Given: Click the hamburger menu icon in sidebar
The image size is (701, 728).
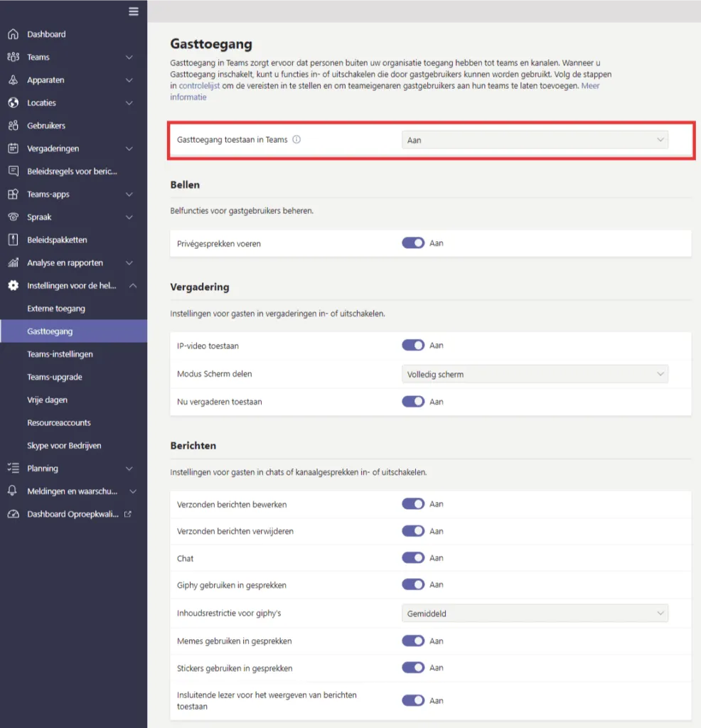Looking at the screenshot, I should 133,11.
